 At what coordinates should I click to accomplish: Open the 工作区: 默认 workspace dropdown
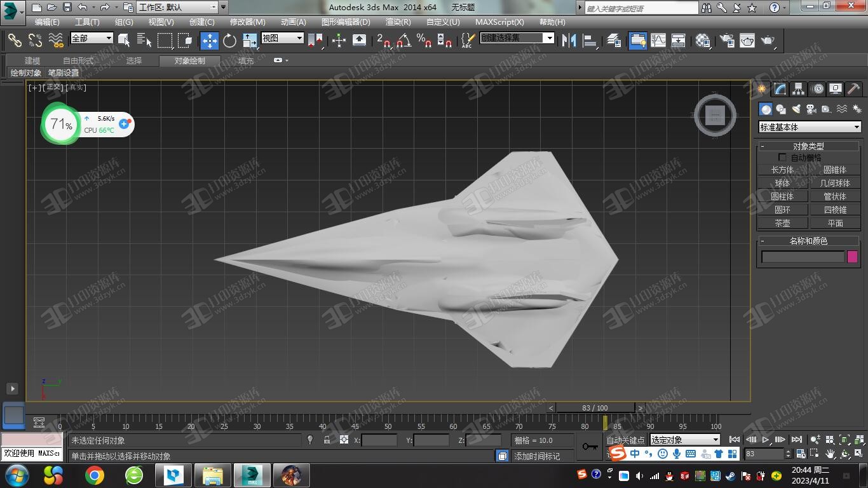(x=178, y=8)
